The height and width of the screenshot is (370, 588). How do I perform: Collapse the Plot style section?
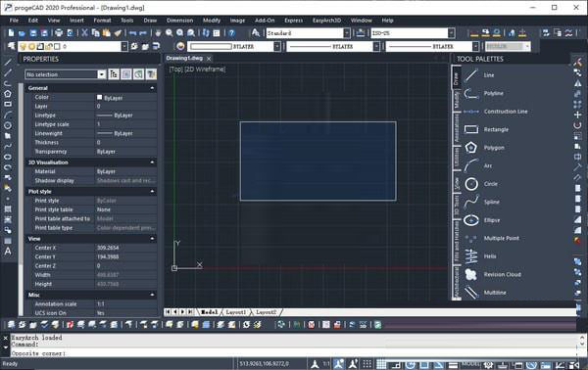click(152, 192)
